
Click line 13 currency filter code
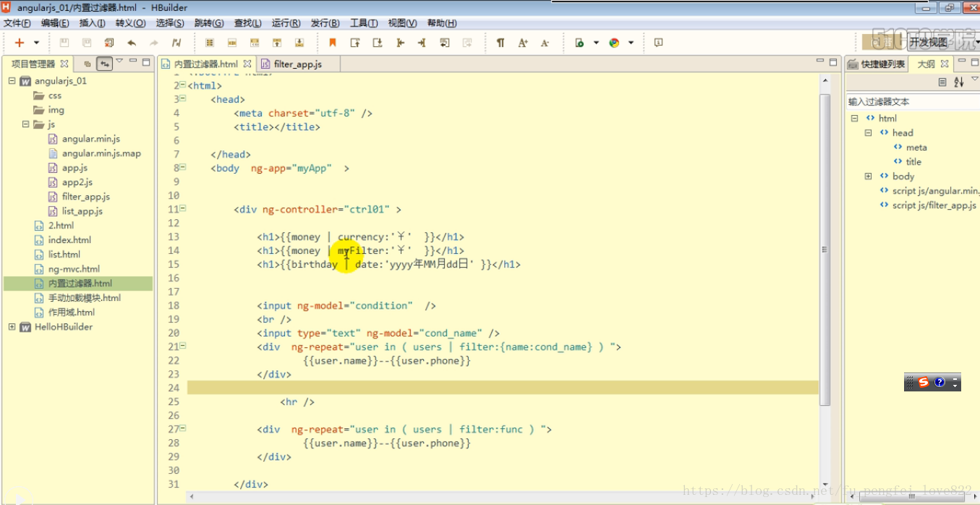click(361, 237)
